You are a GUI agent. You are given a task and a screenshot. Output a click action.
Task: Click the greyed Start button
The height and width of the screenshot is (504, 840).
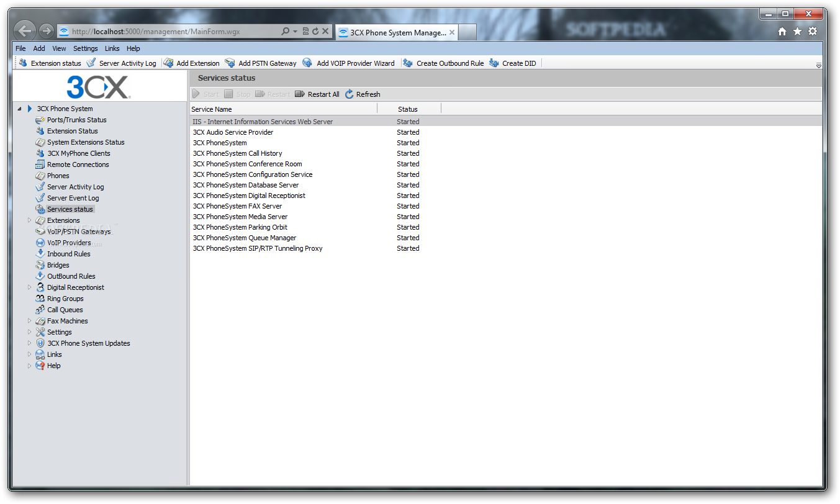[205, 94]
